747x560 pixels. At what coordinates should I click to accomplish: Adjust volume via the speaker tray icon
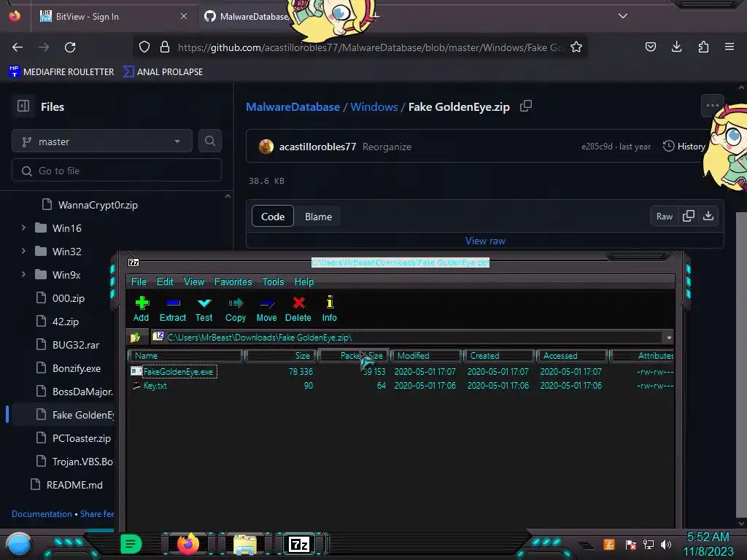[x=666, y=544]
